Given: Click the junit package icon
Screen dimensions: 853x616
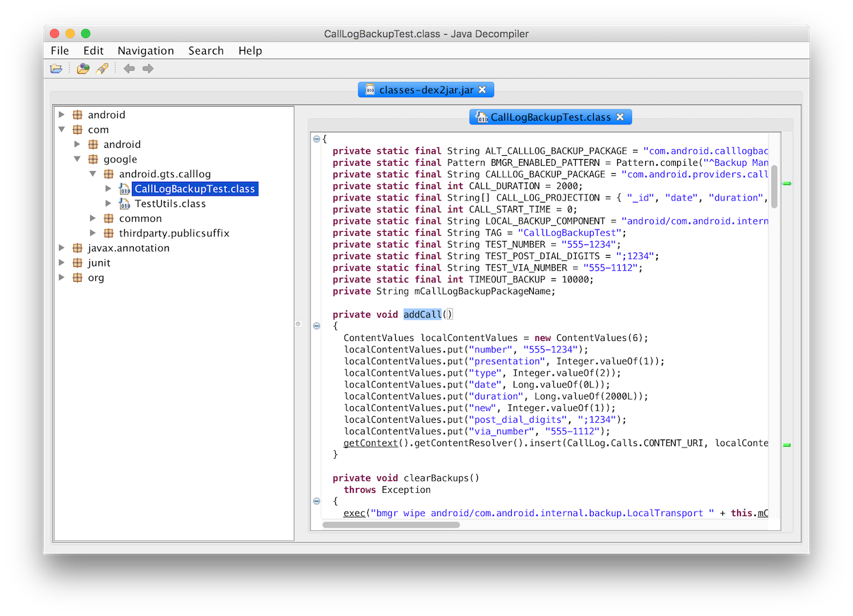Looking at the screenshot, I should point(77,263).
